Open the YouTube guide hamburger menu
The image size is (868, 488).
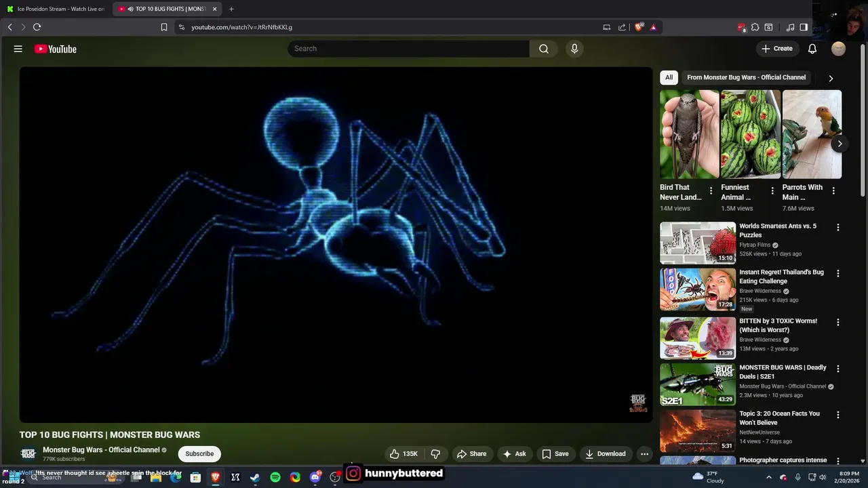18,49
